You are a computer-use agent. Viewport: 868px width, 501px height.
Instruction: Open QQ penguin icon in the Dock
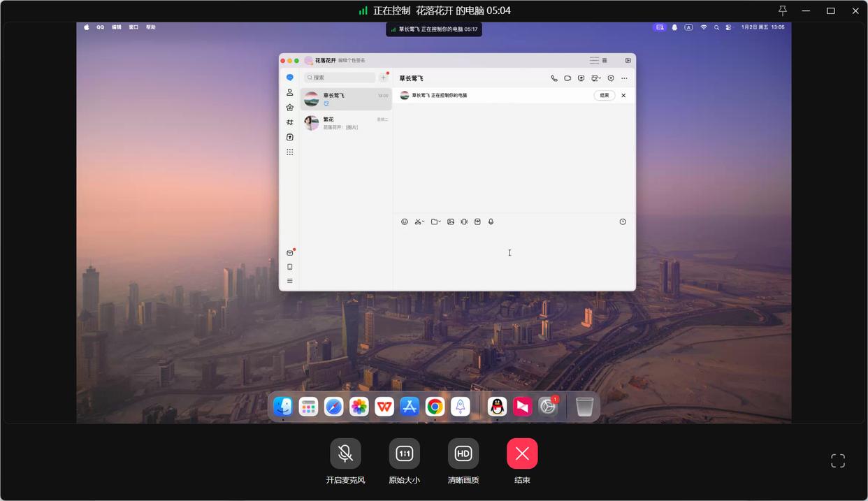tap(497, 406)
